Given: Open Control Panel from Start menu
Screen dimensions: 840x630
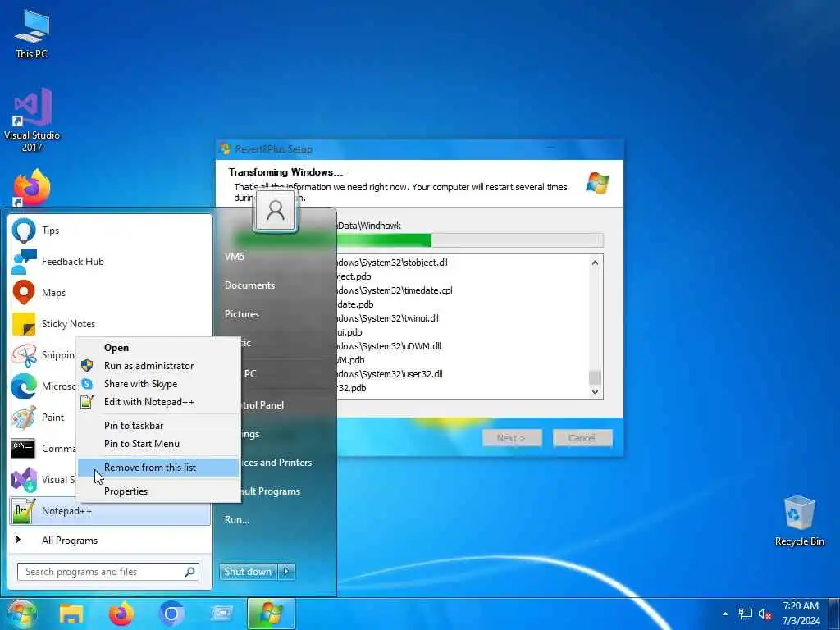Looking at the screenshot, I should [262, 405].
